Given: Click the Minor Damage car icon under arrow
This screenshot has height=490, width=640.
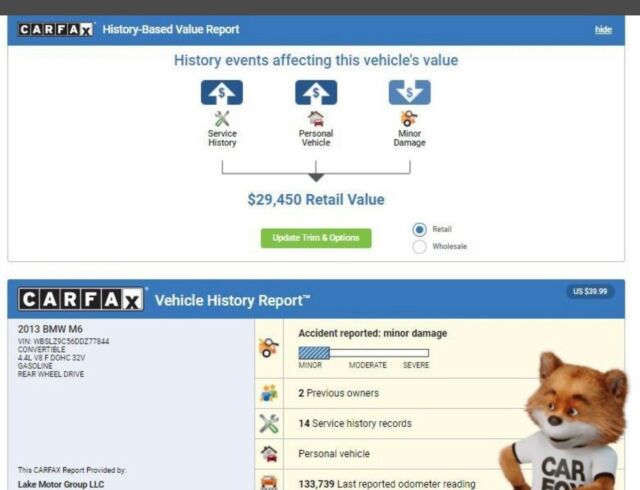Looking at the screenshot, I should point(409,119).
